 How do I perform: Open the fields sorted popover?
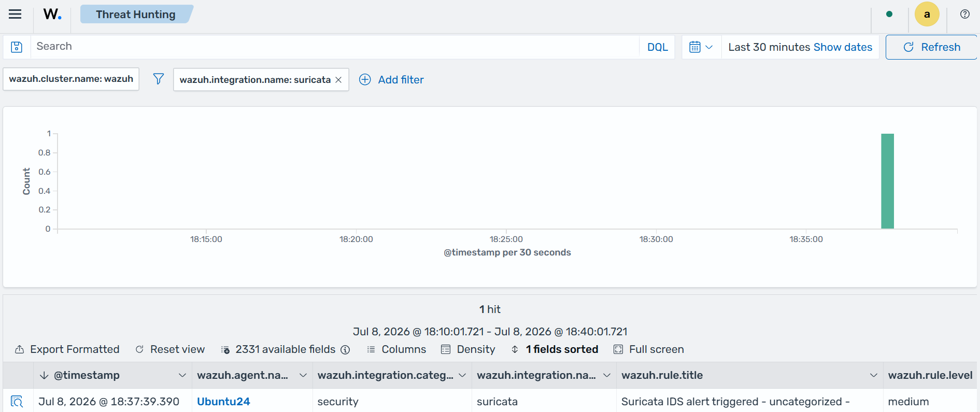[x=555, y=349]
